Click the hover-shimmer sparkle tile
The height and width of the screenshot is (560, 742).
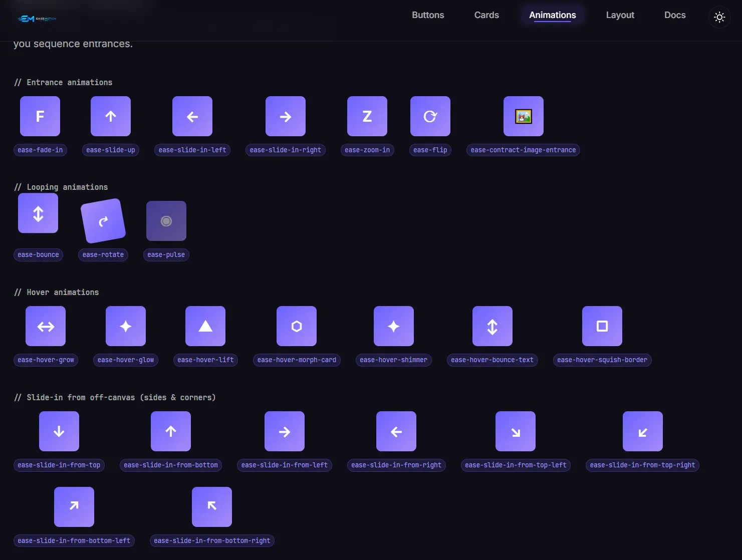394,326
